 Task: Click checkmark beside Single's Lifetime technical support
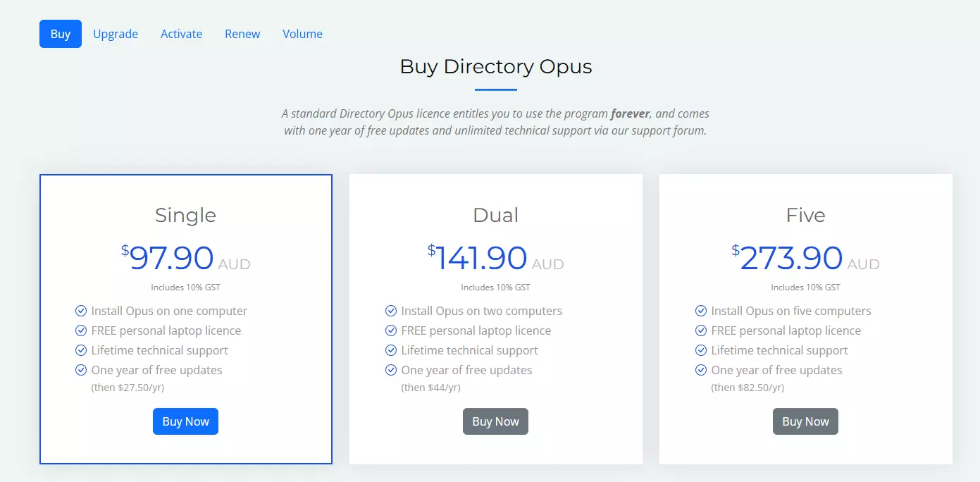(x=81, y=350)
